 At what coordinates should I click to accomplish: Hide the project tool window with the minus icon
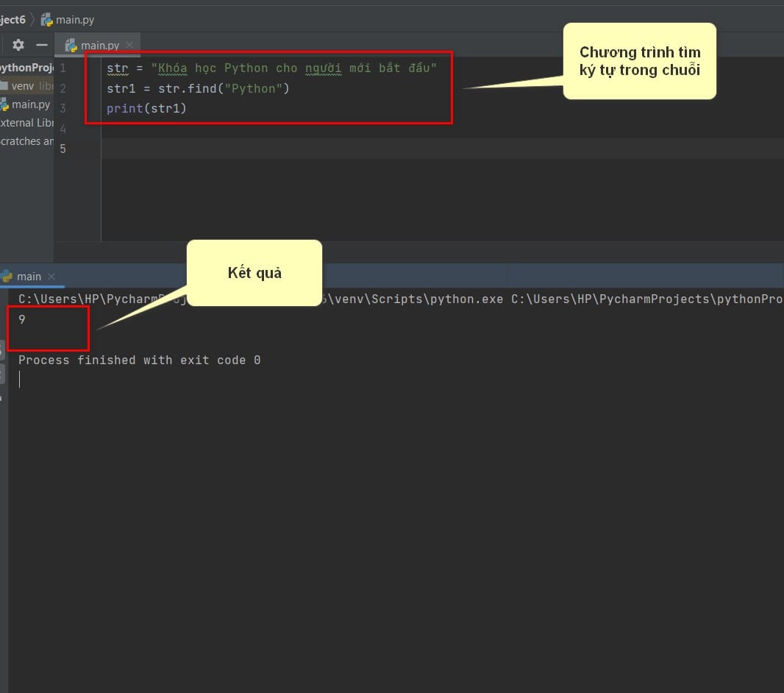[42, 45]
